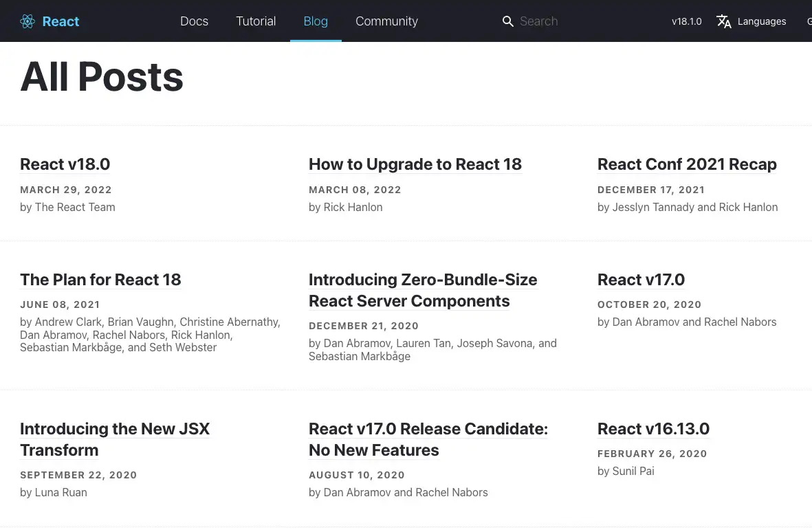Select the Blog tab
Screen dimensions: 812x532
[316, 21]
